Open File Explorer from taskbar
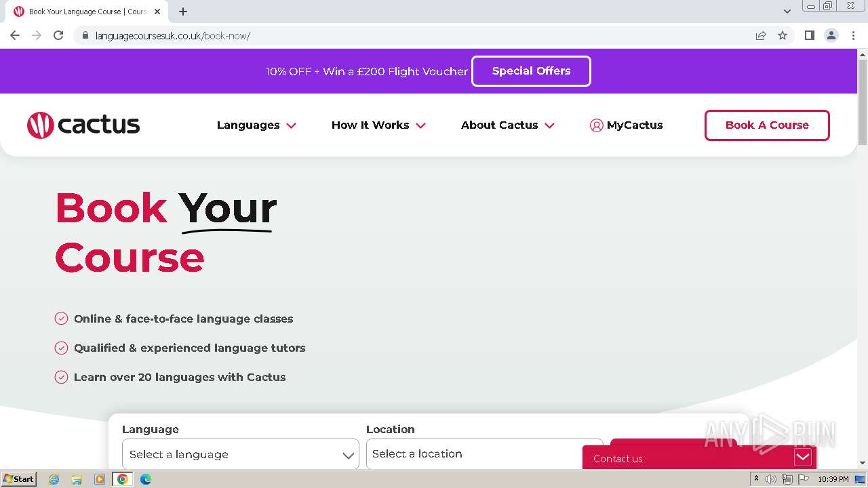Viewport: 868px width, 488px height. click(77, 479)
